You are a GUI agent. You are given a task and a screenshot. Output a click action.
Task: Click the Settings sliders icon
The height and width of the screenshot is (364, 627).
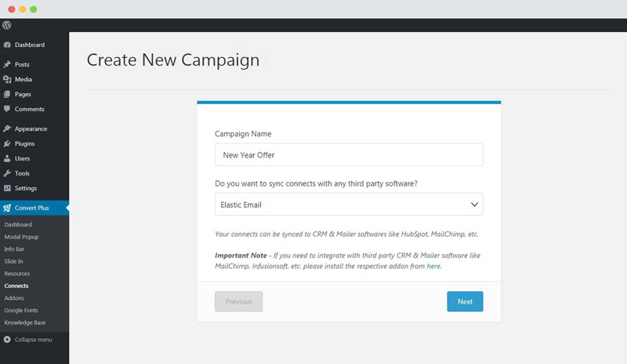(7, 188)
